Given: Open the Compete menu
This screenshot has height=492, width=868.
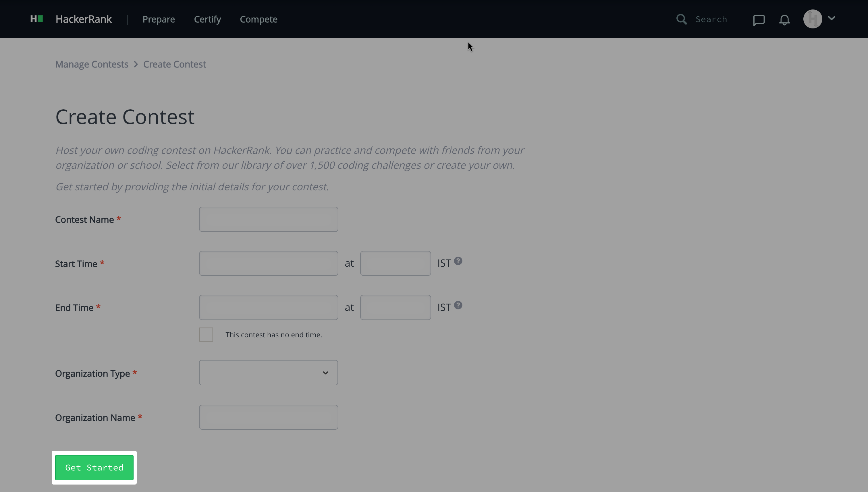Looking at the screenshot, I should [x=258, y=19].
